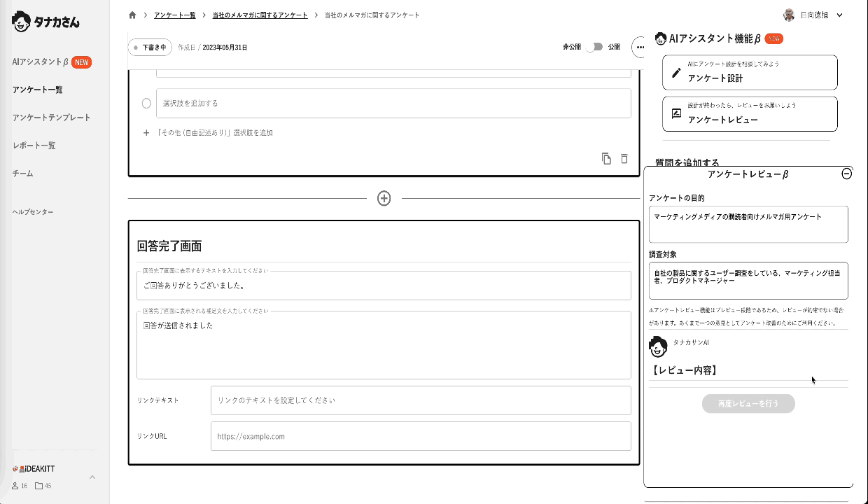868x504 pixels.
Task: Expand the iDEAKITT team switcher chevron
Action: pyautogui.click(x=92, y=477)
